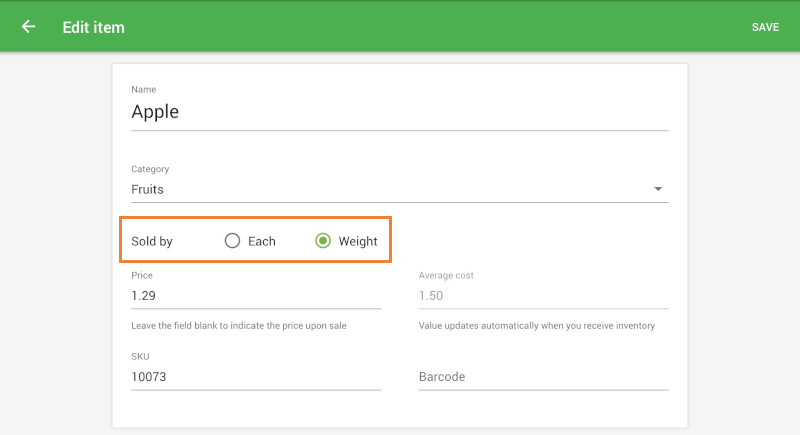Expand the Category dropdown arrow
The image size is (800, 435).
(658, 189)
